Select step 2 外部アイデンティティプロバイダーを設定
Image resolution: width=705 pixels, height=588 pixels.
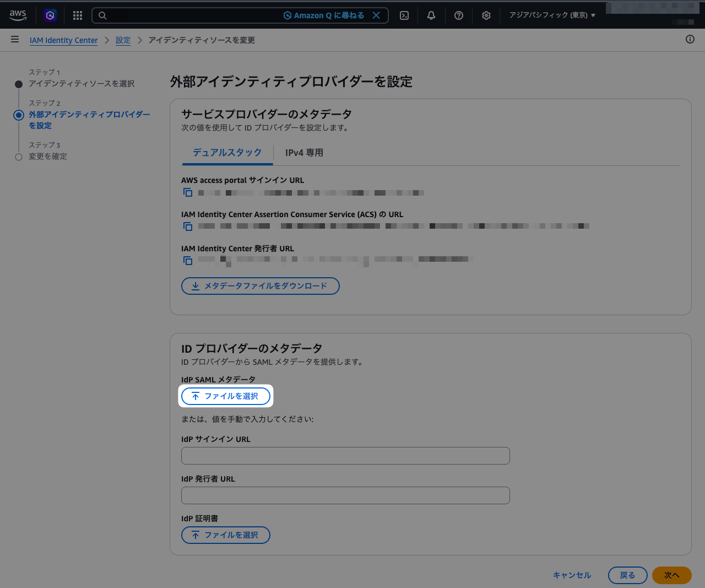click(89, 120)
